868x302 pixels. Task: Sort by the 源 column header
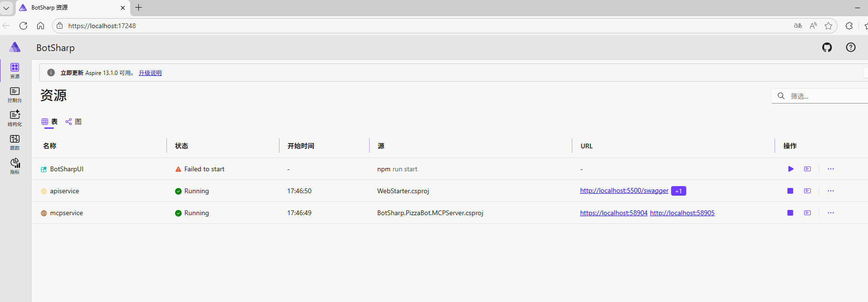coord(381,146)
